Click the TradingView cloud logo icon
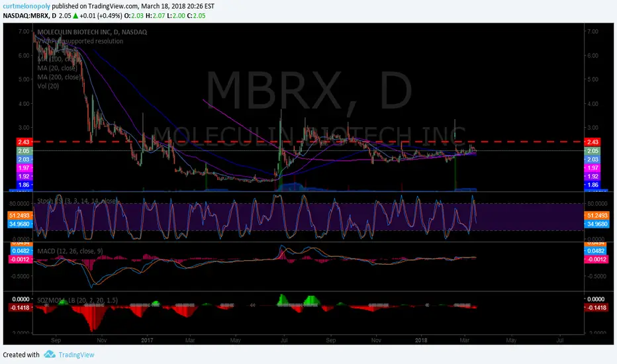Screen dimensions: 617x364 tap(50, 355)
